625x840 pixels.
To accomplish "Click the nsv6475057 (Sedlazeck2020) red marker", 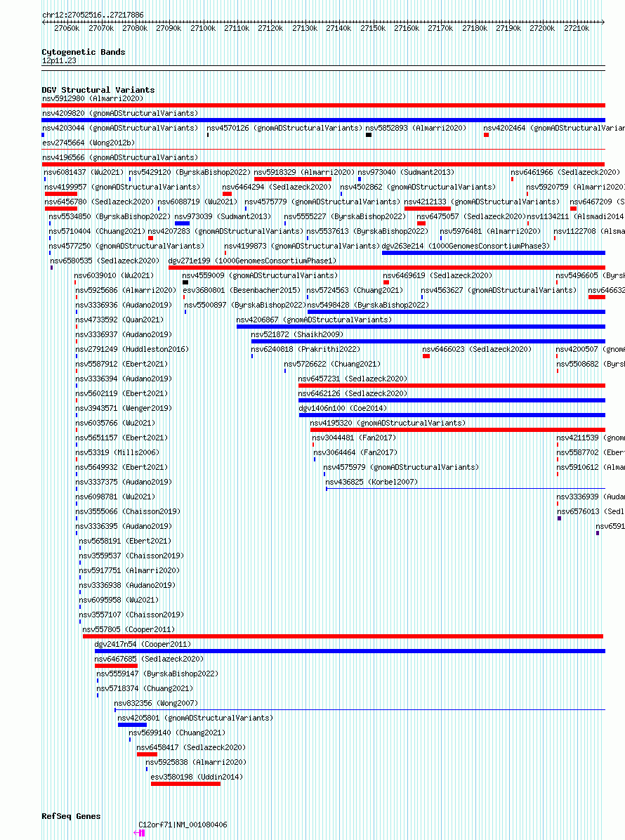I will pos(421,223).
